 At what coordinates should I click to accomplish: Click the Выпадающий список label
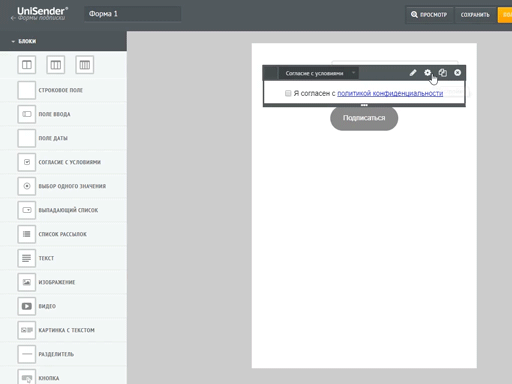[x=68, y=210]
